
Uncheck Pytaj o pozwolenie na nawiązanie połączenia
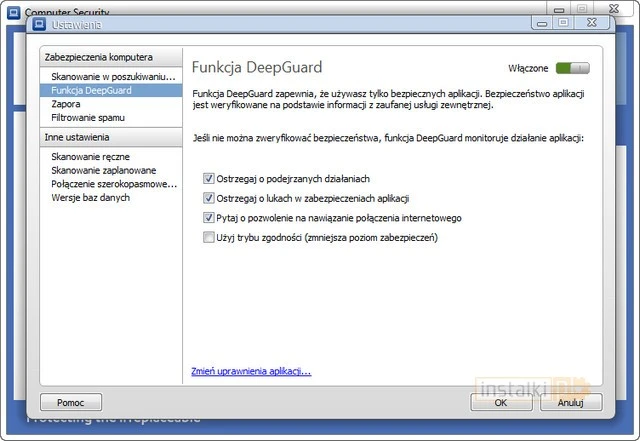tap(209, 218)
